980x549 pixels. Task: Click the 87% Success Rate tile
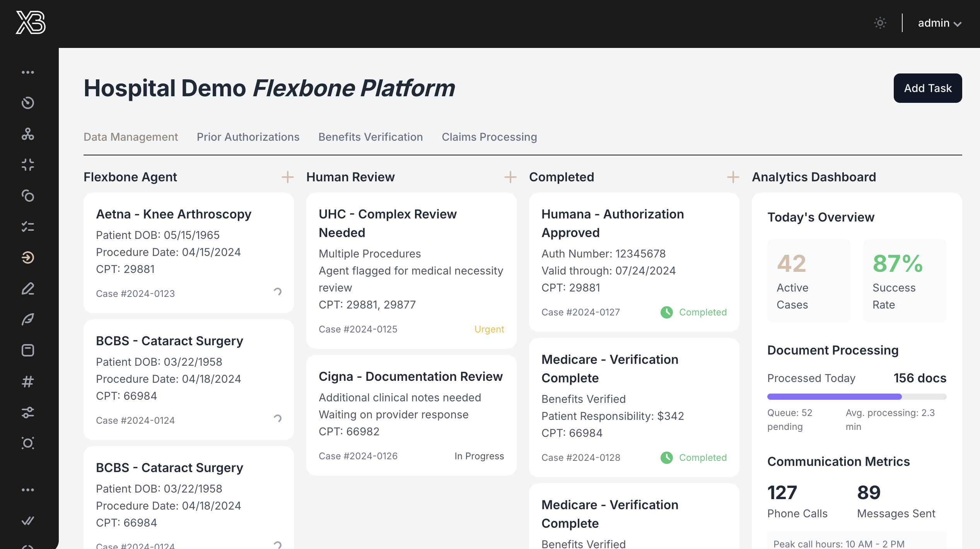(x=905, y=281)
